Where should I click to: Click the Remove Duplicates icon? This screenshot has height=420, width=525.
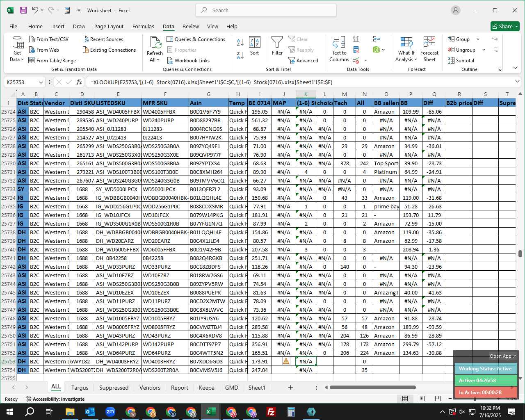click(356, 50)
